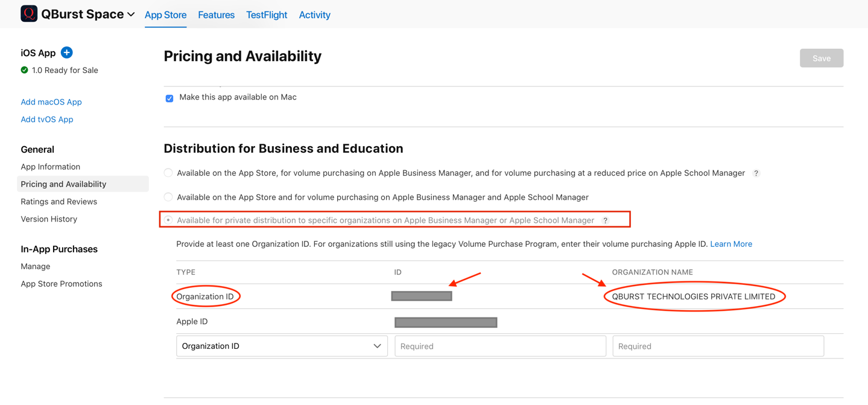Click the QBurst Space app icon

(28, 13)
